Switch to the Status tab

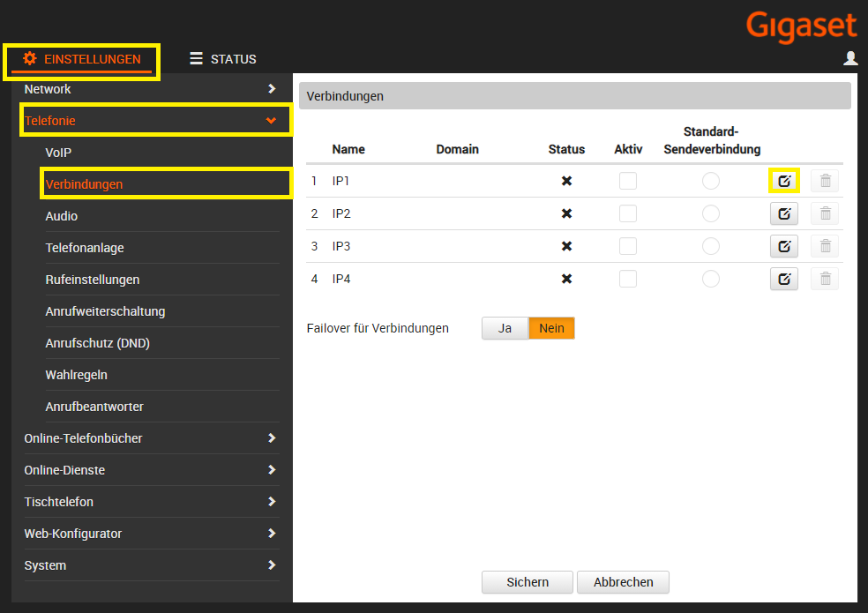click(x=223, y=59)
